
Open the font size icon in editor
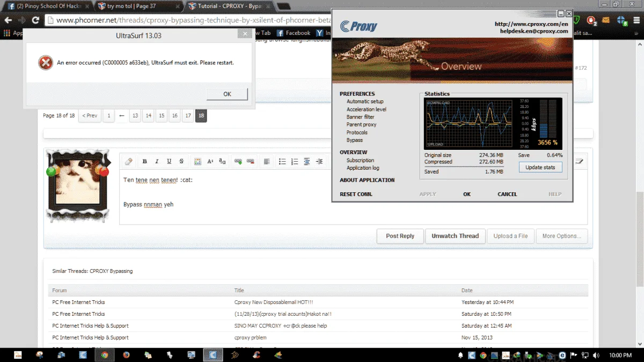(210, 161)
